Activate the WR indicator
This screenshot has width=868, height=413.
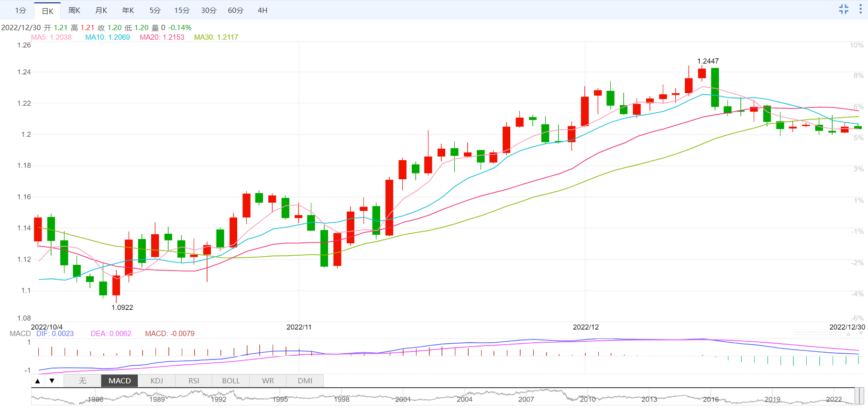(x=268, y=381)
